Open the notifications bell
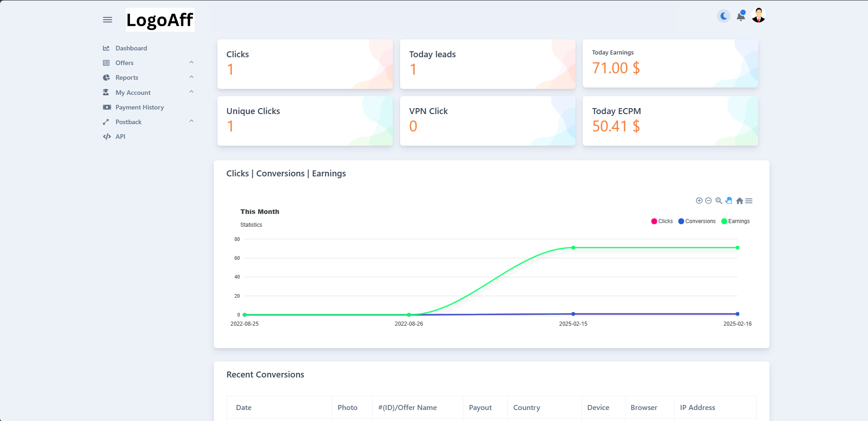 point(741,16)
